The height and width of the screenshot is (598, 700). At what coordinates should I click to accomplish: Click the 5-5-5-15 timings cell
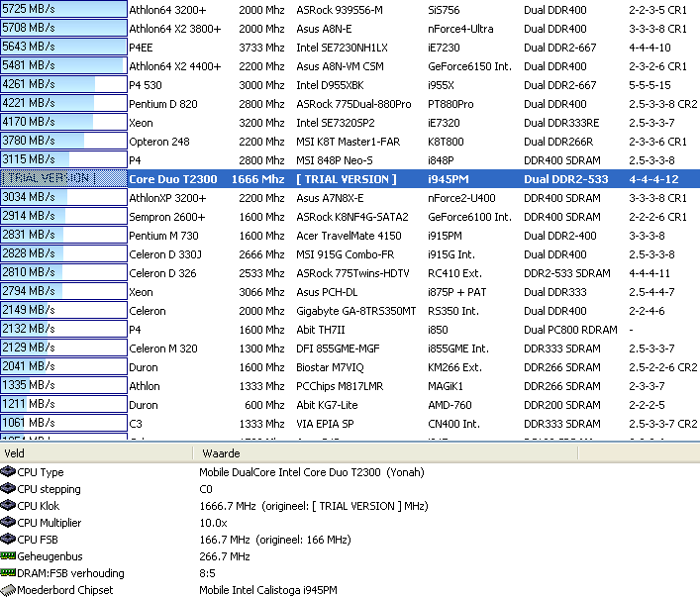click(650, 85)
